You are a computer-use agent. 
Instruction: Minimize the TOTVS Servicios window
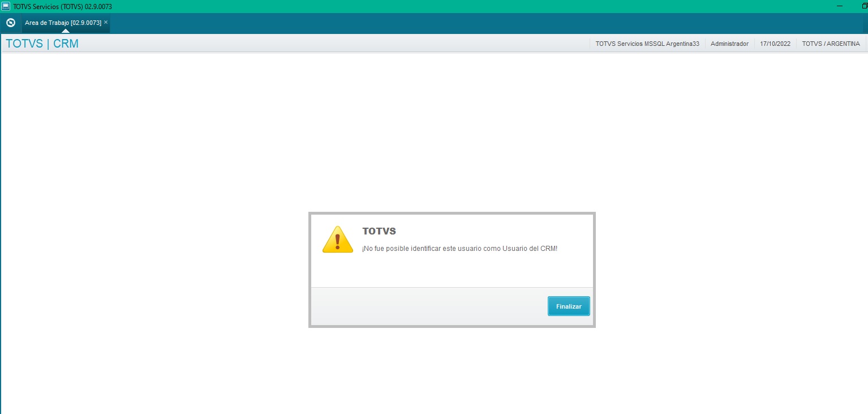tap(840, 6)
